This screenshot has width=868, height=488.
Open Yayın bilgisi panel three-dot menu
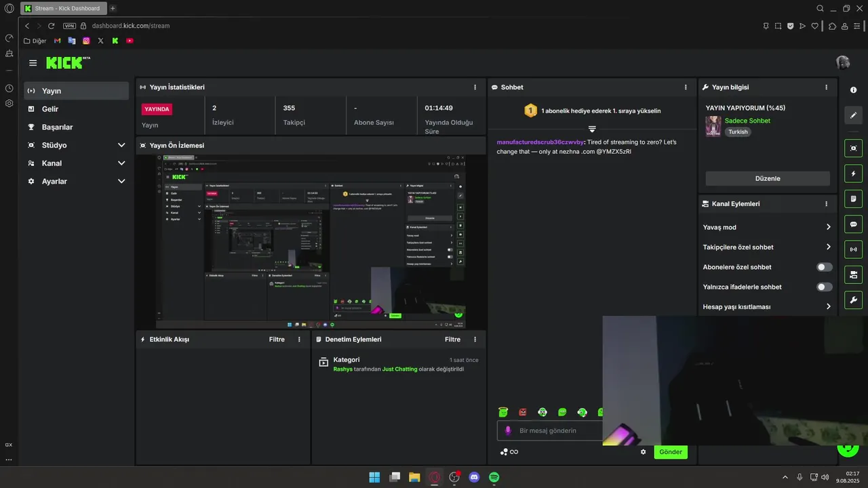point(826,87)
